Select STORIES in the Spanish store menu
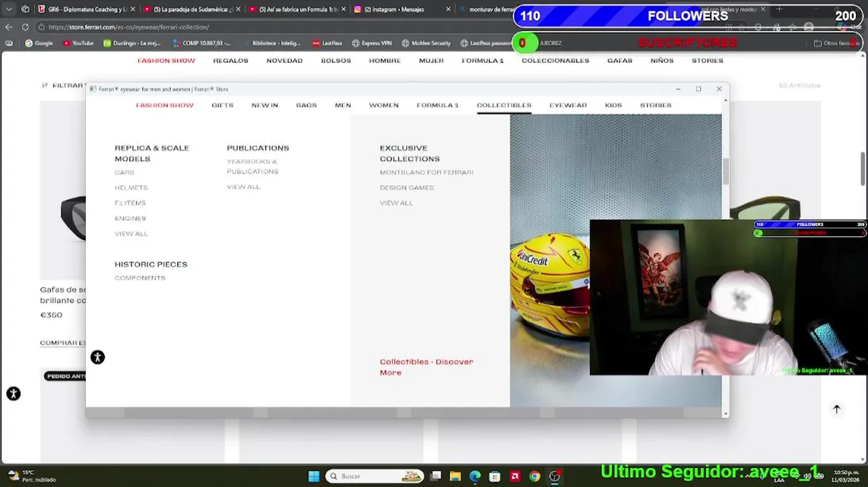The width and height of the screenshot is (868, 487). coord(707,61)
